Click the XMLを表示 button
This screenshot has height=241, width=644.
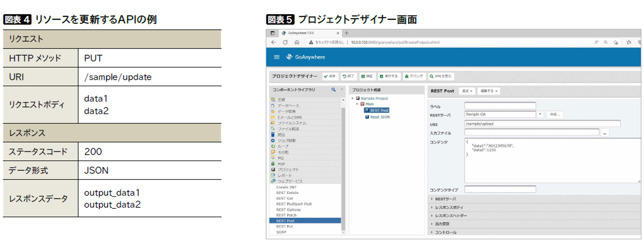[441, 76]
